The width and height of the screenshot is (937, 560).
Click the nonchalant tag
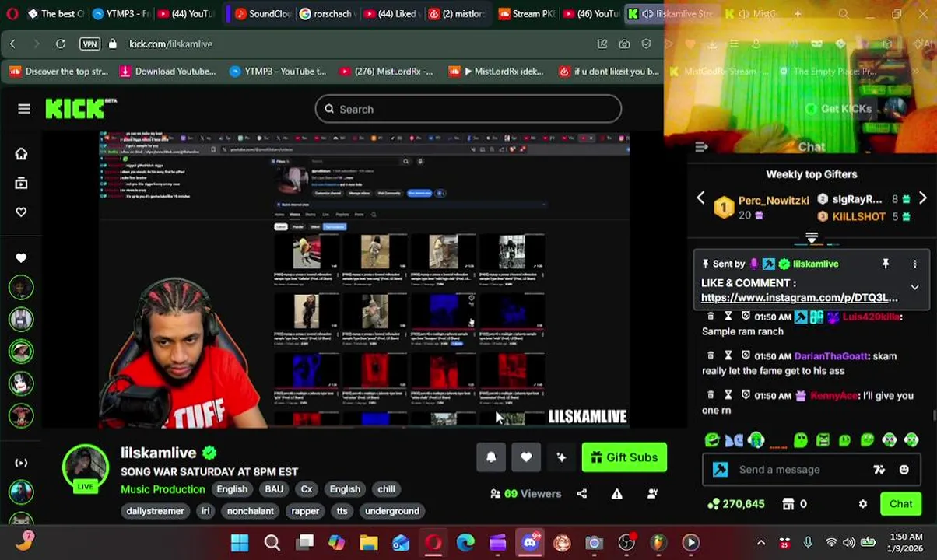coord(250,511)
